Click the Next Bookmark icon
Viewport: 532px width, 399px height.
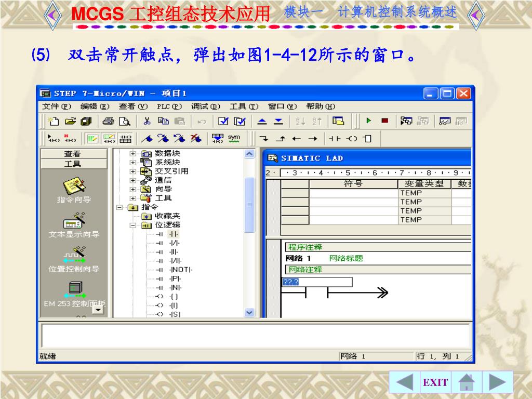coord(163,138)
